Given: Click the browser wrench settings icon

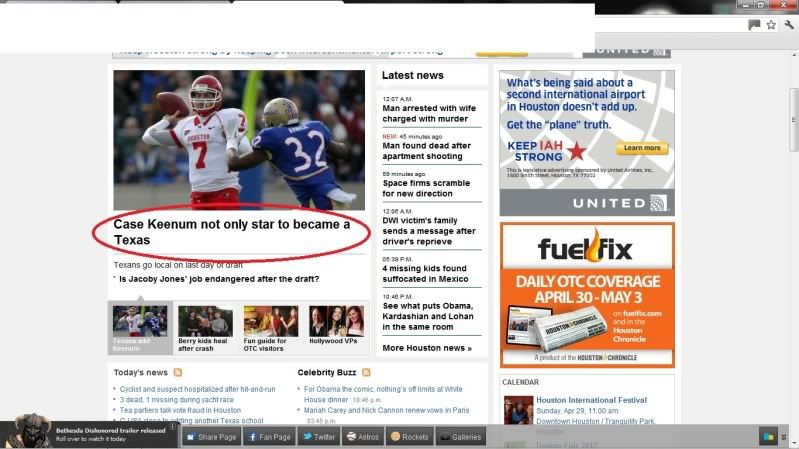Looking at the screenshot, I should tap(788, 25).
